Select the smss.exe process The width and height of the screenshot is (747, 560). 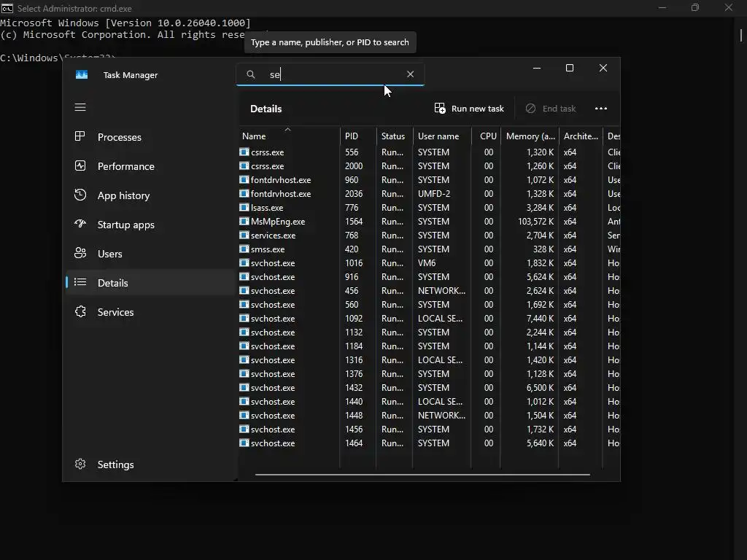point(429,249)
